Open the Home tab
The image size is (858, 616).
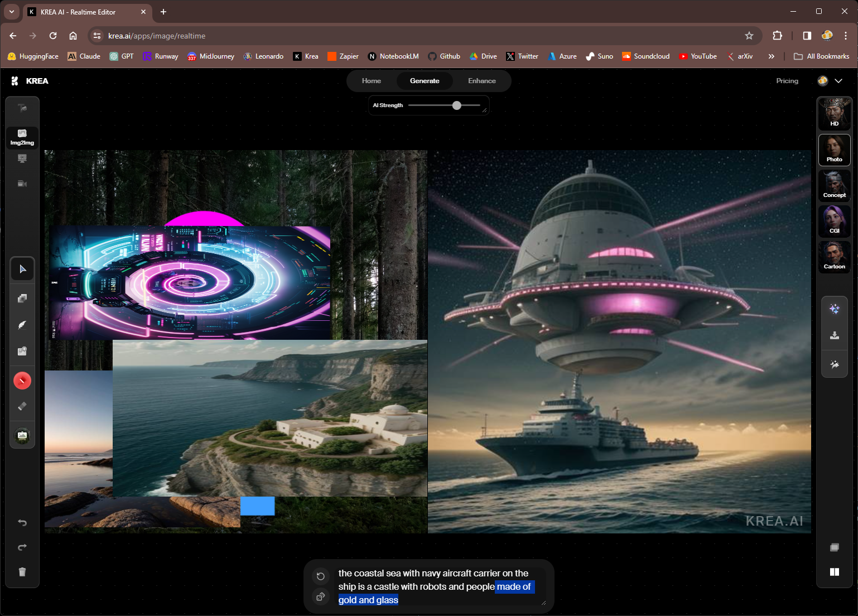tap(372, 81)
